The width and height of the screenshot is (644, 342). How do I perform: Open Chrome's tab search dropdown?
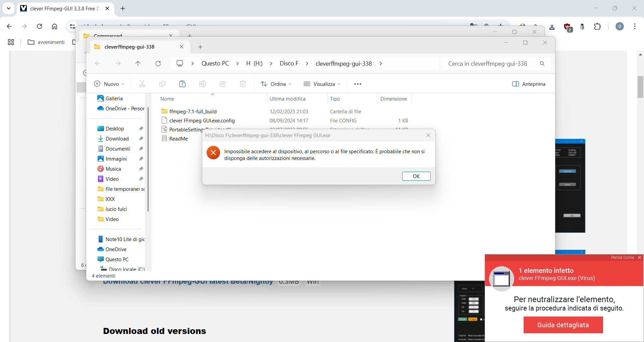tap(9, 8)
